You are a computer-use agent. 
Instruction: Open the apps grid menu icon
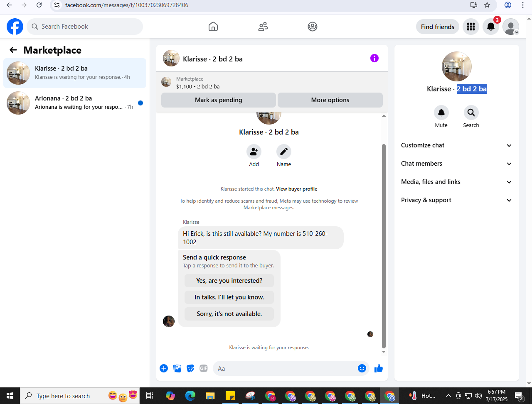click(471, 27)
